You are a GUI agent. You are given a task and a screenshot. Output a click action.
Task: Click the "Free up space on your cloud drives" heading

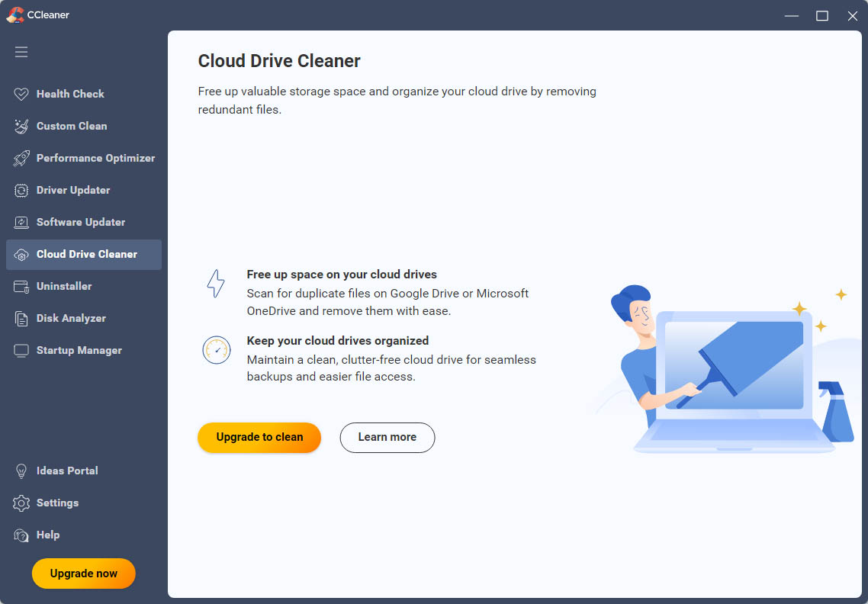(x=342, y=275)
